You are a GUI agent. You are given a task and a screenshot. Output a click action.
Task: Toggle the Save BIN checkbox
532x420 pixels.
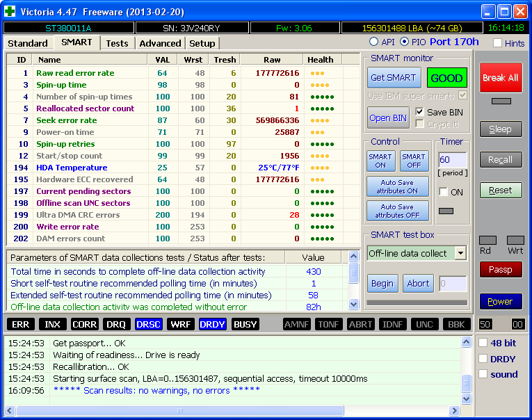[x=420, y=112]
